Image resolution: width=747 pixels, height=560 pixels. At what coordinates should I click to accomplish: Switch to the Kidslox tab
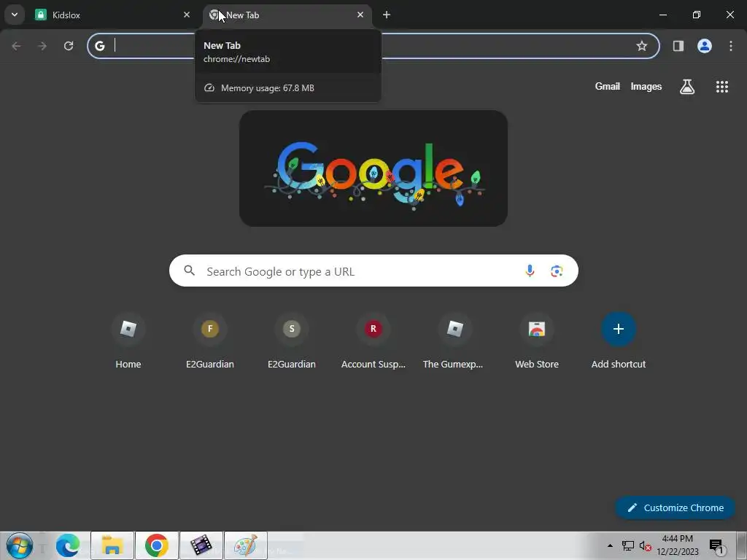click(x=113, y=15)
